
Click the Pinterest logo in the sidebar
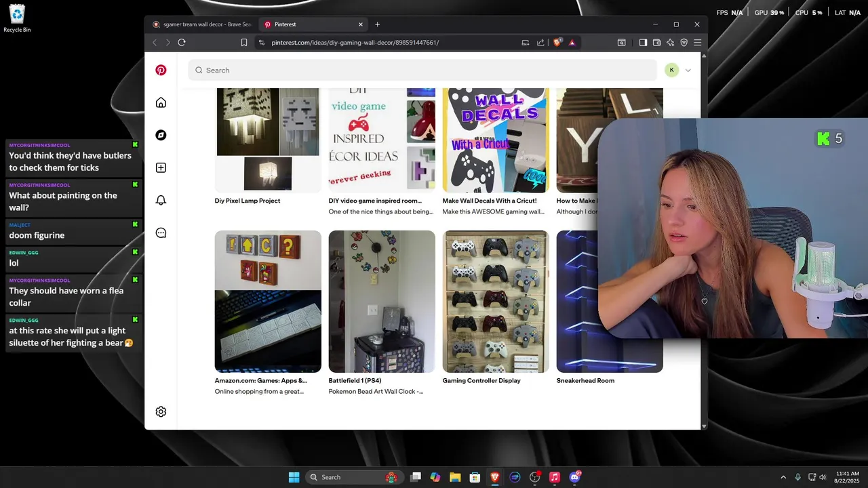coord(161,70)
